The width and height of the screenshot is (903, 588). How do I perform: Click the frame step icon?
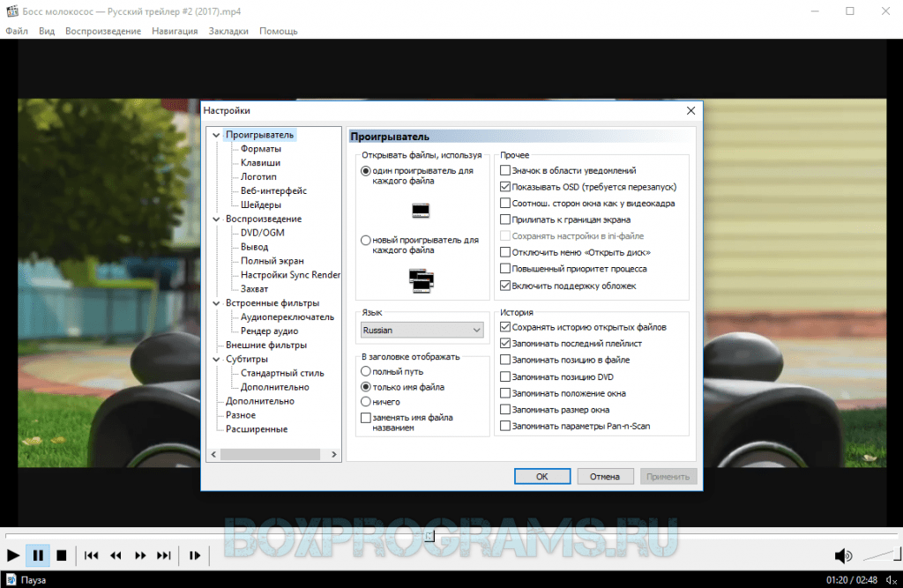coord(195,555)
